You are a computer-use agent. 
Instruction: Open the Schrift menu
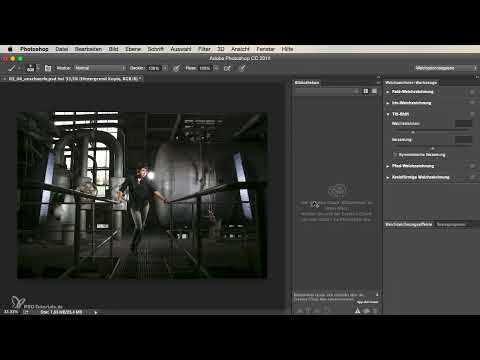click(155, 49)
